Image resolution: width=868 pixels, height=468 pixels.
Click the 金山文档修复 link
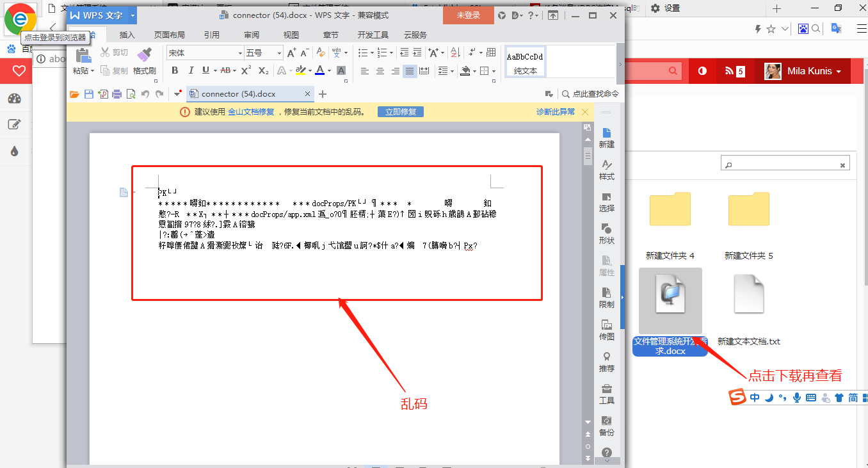(251, 111)
